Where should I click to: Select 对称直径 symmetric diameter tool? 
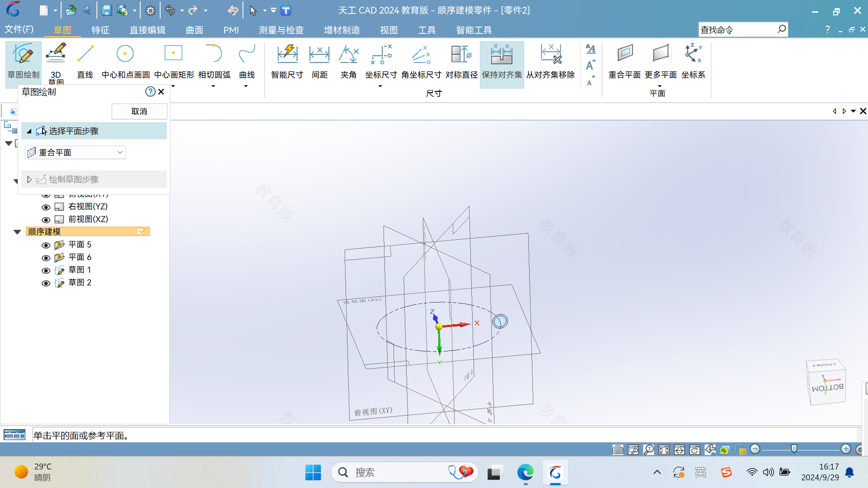pyautogui.click(x=461, y=62)
